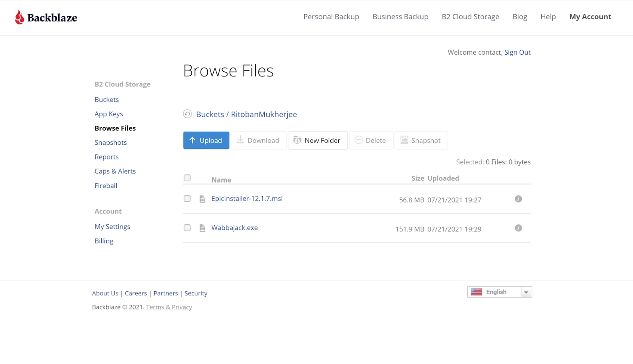Open My Account in top navigation
This screenshot has width=633, height=364.
(590, 17)
